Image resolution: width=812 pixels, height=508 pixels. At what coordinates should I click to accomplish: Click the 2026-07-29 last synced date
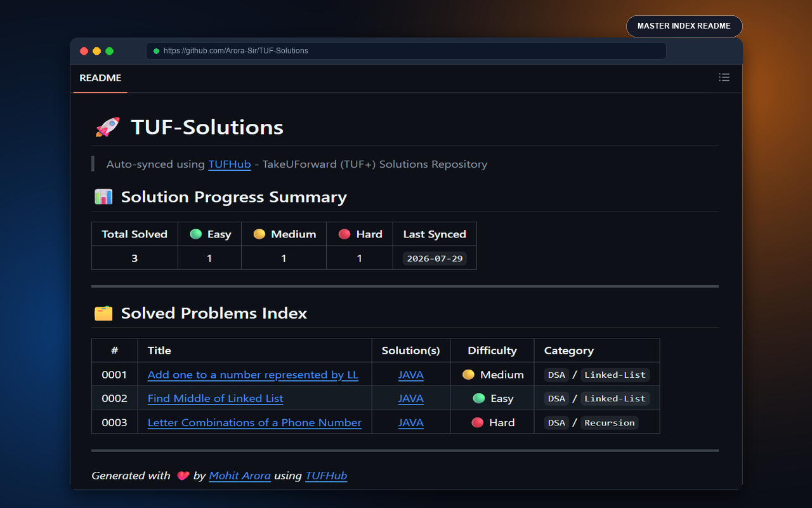tap(435, 258)
